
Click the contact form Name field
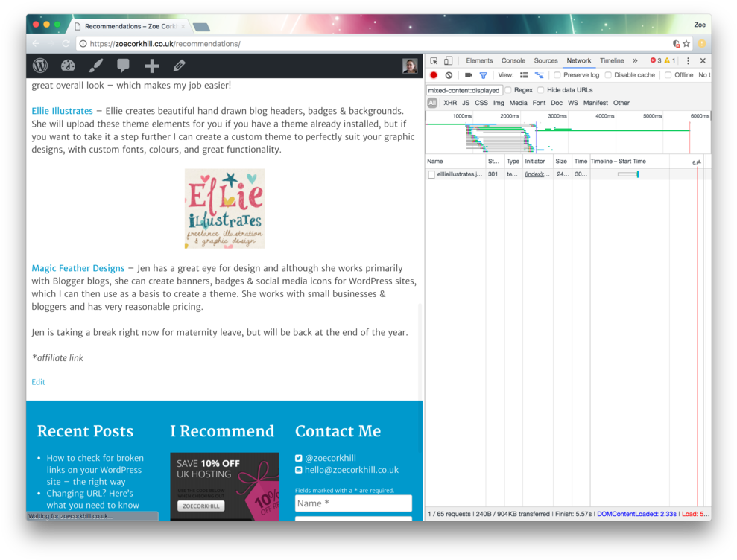click(353, 503)
